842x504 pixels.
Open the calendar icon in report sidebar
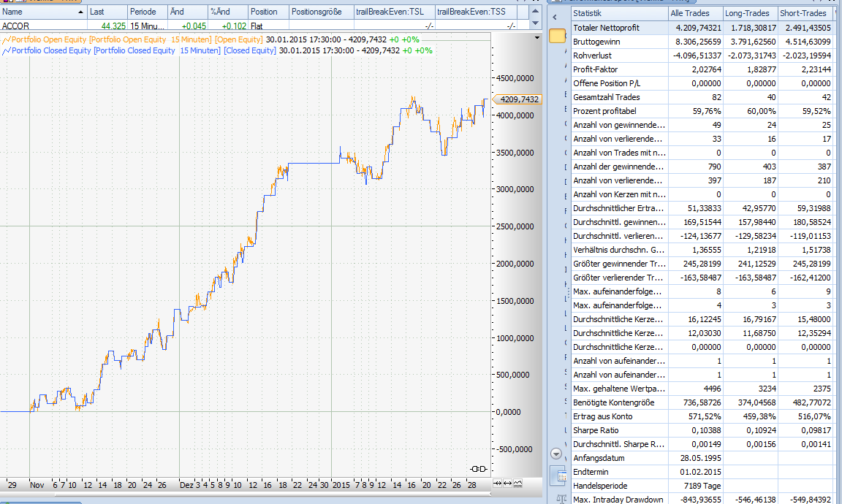point(558,476)
